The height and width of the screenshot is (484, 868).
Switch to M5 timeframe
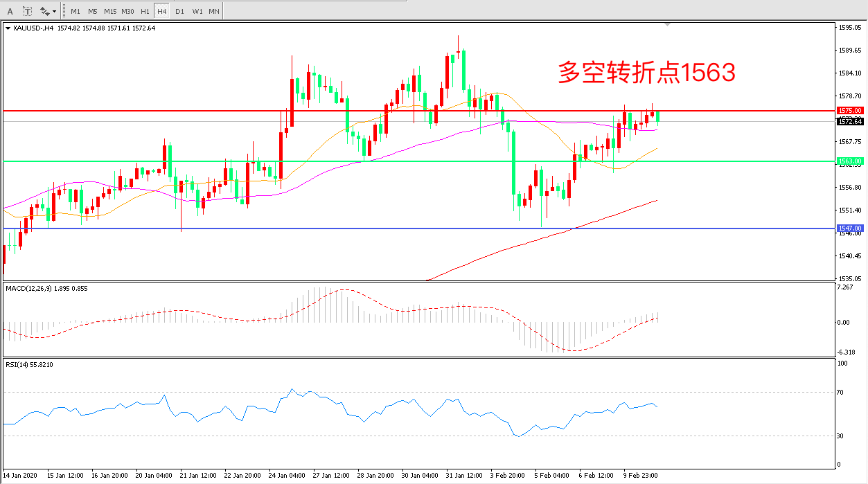click(x=92, y=11)
